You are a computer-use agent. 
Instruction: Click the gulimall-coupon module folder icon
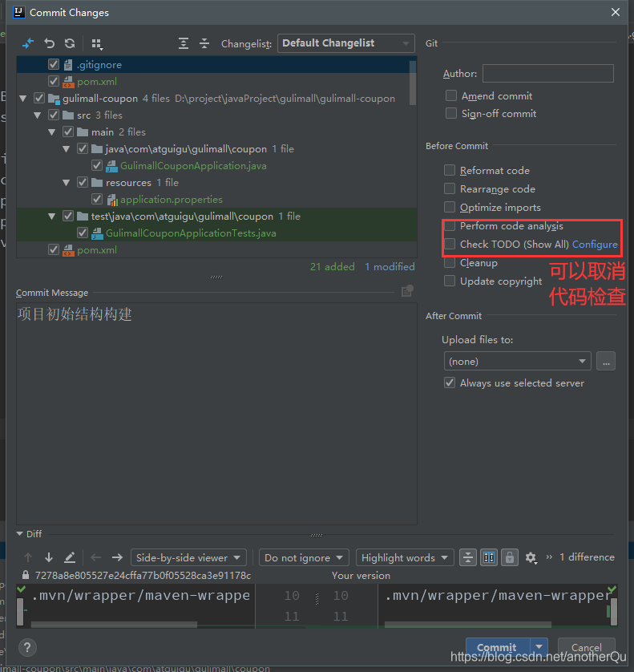(x=54, y=99)
